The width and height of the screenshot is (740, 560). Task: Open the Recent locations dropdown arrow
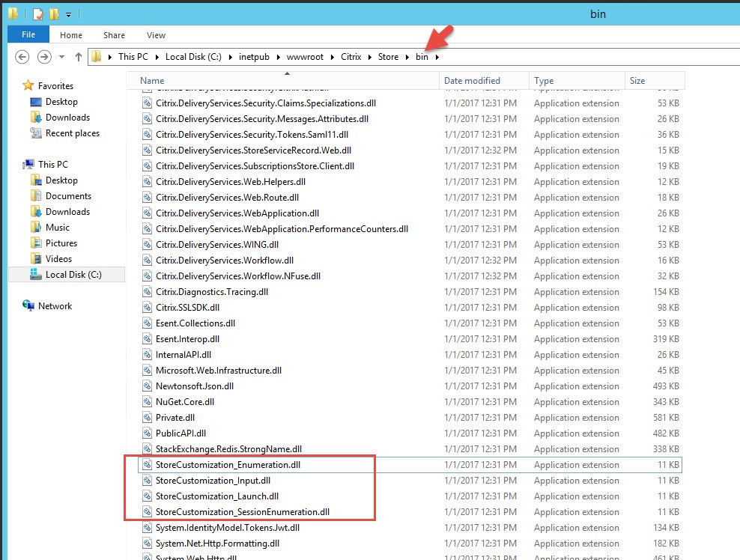[x=61, y=57]
